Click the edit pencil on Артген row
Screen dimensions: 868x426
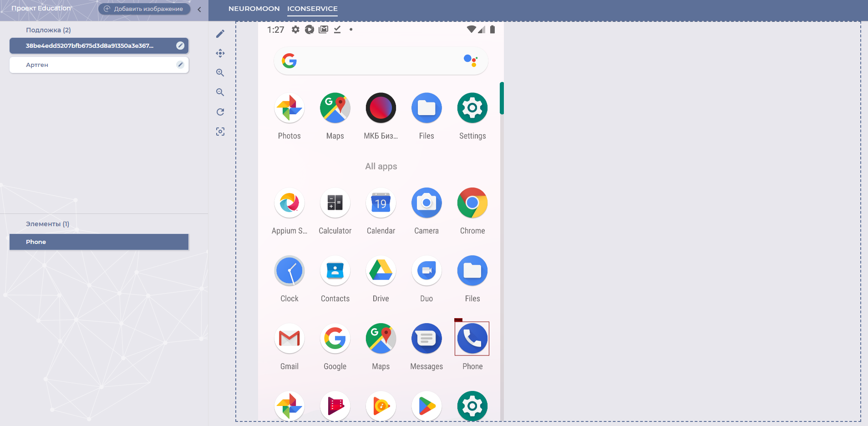click(180, 65)
